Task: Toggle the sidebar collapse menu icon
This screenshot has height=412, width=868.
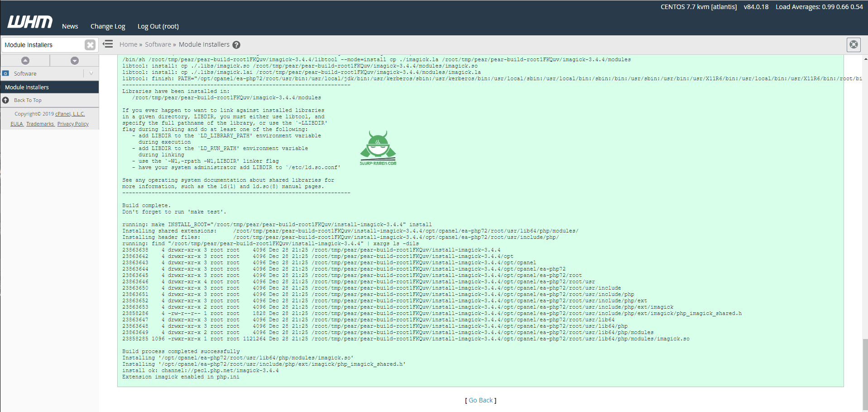Action: 108,44
